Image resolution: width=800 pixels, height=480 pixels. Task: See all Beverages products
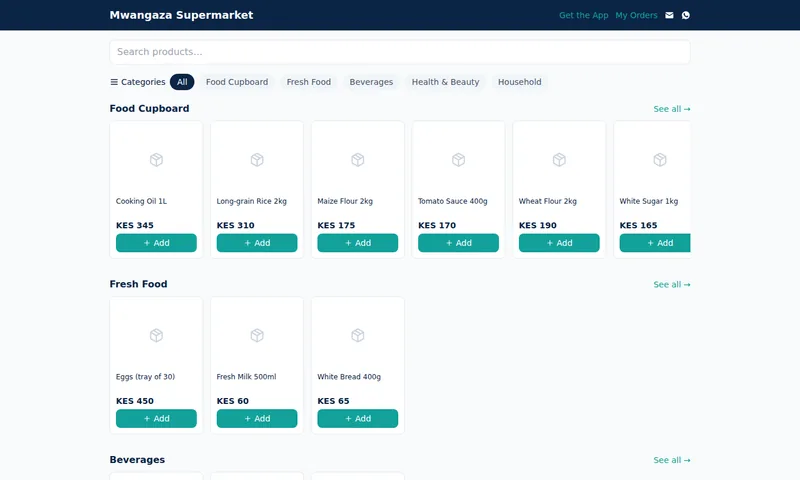(672, 460)
